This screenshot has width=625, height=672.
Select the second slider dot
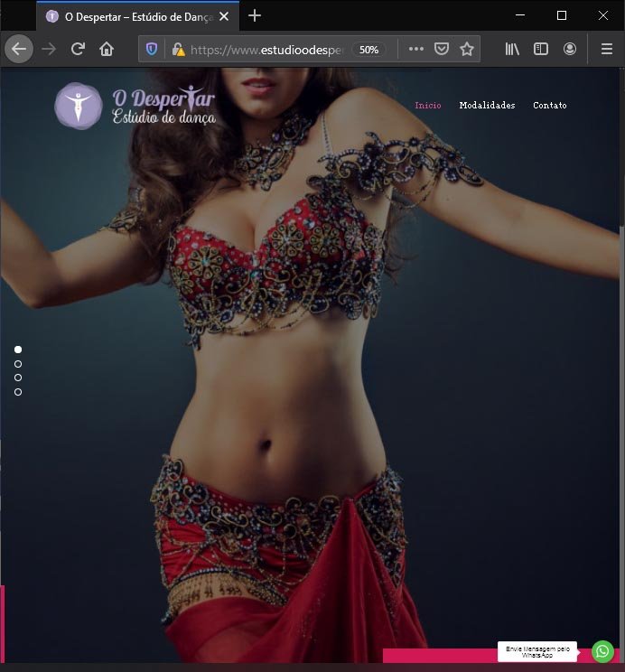(18, 364)
